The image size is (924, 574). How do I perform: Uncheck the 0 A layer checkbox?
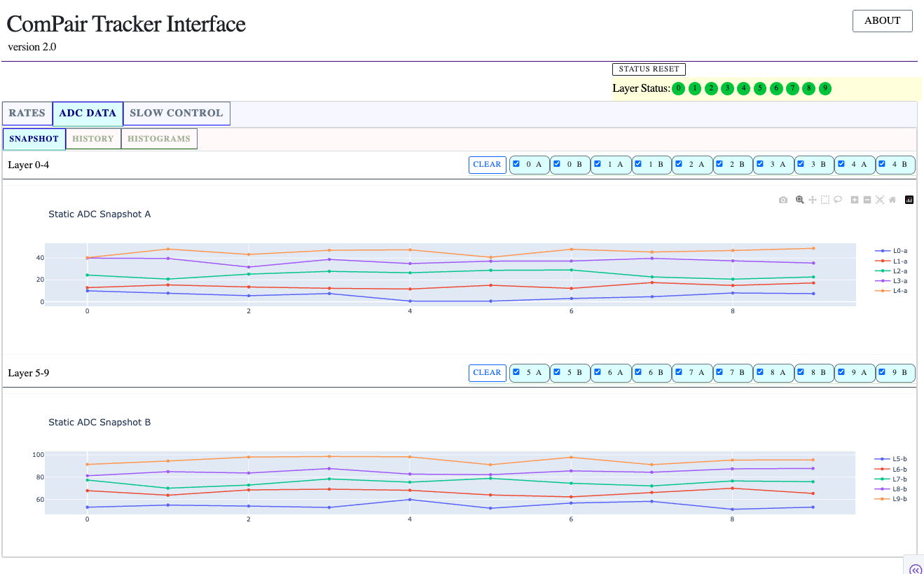[516, 165]
